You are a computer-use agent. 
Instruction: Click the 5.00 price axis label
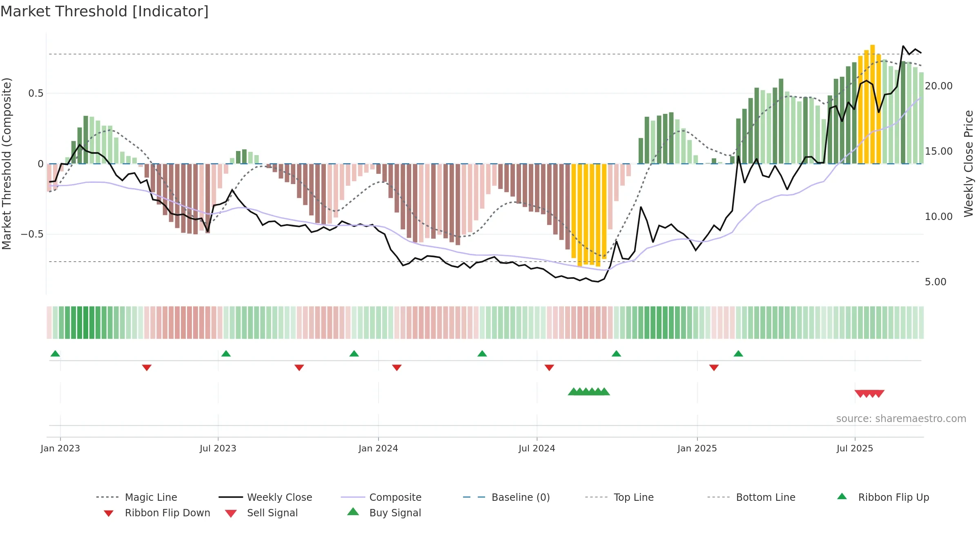[935, 282]
